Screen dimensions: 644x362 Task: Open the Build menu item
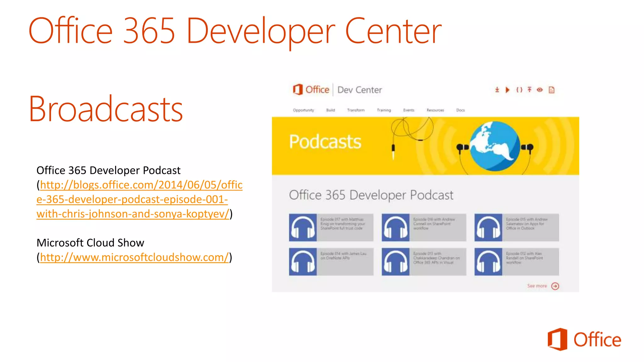tap(330, 110)
